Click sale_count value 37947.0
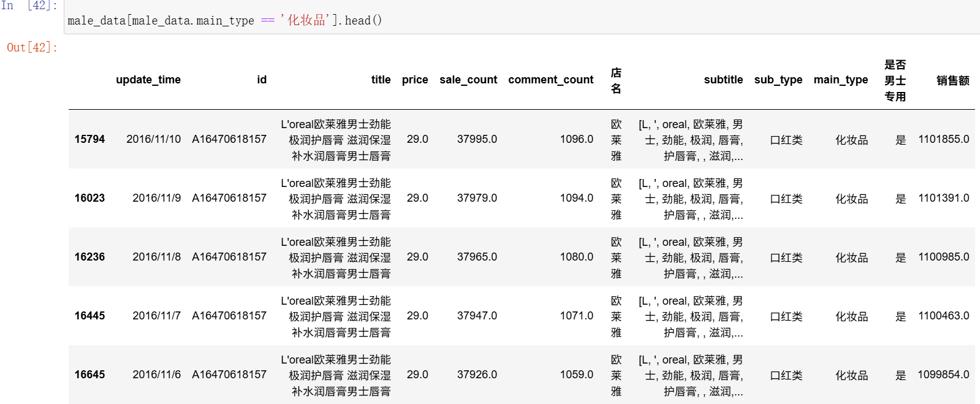 coord(477,316)
